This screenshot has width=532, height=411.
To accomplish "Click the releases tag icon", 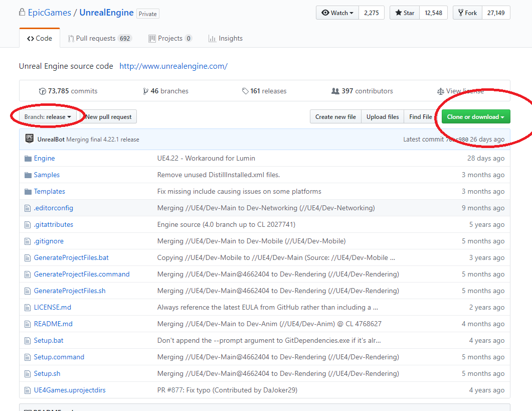I will tap(245, 91).
